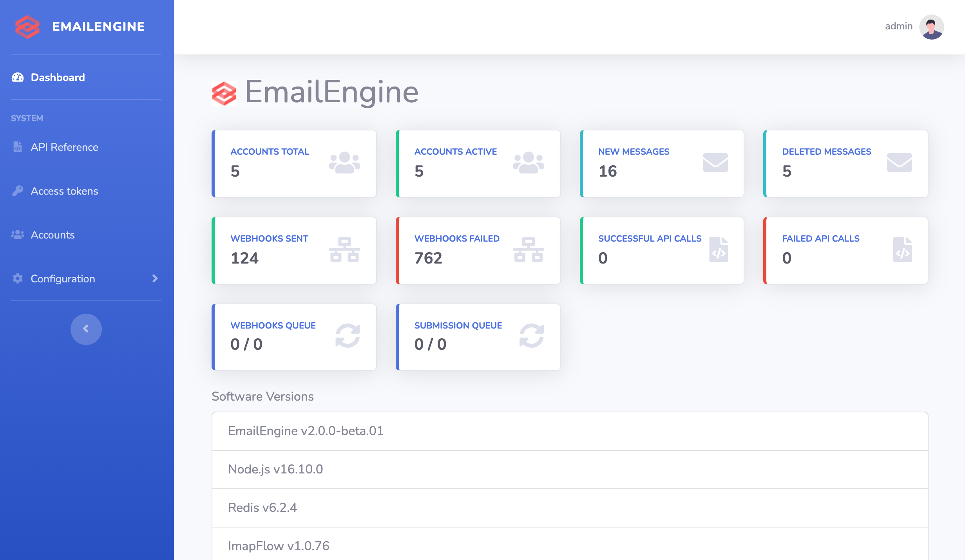Open the Access tokens menu item
This screenshot has height=560, width=965.
tap(65, 191)
